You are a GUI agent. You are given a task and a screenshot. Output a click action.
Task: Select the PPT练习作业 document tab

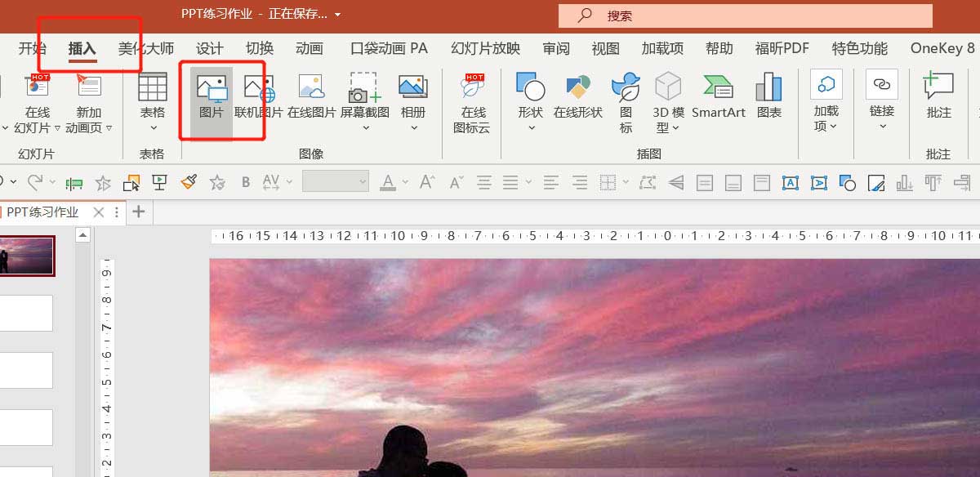[x=43, y=212]
